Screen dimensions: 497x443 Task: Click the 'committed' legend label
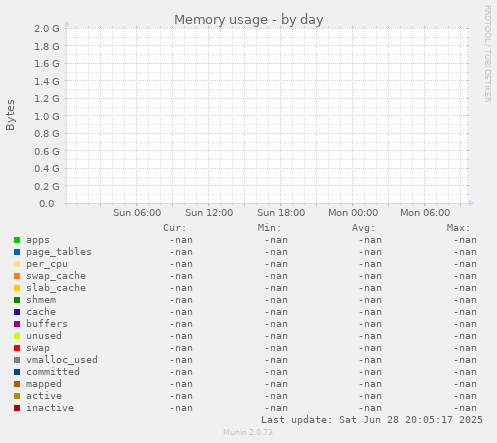pos(53,372)
